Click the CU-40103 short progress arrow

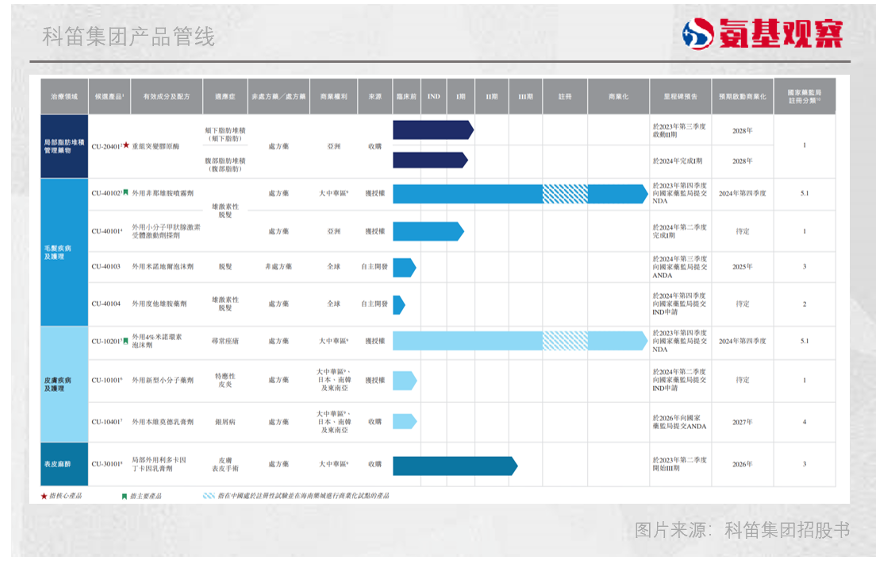click(404, 267)
